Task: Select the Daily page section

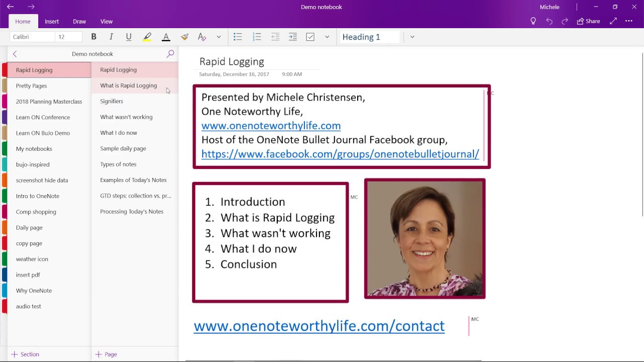Action: click(x=49, y=228)
